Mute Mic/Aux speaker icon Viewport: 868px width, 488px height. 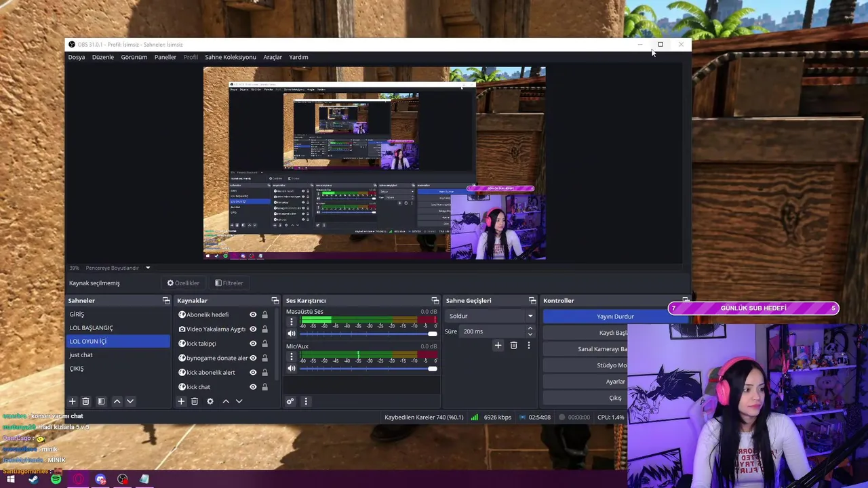(x=292, y=368)
